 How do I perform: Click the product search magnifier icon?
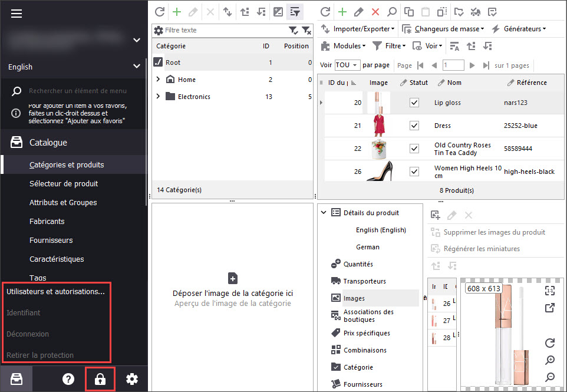click(x=391, y=12)
